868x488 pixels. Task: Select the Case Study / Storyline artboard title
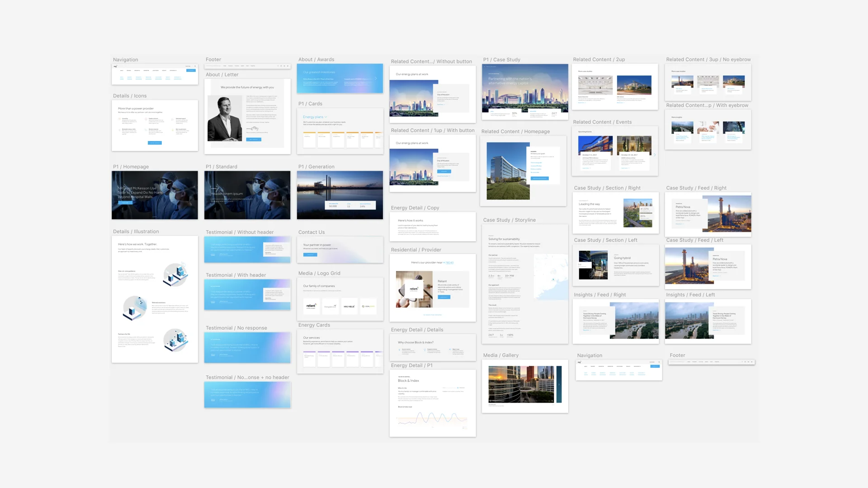509,220
